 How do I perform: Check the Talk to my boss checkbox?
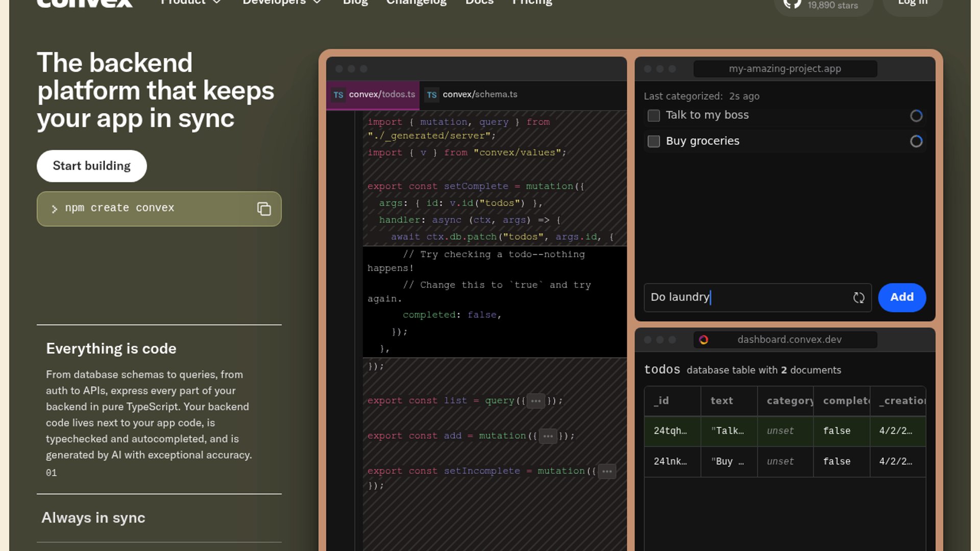click(x=653, y=116)
